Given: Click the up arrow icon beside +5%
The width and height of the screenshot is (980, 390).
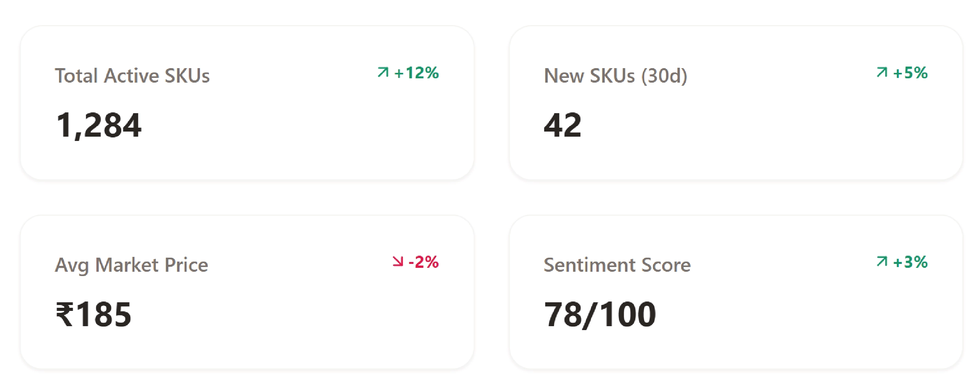Looking at the screenshot, I should [882, 72].
